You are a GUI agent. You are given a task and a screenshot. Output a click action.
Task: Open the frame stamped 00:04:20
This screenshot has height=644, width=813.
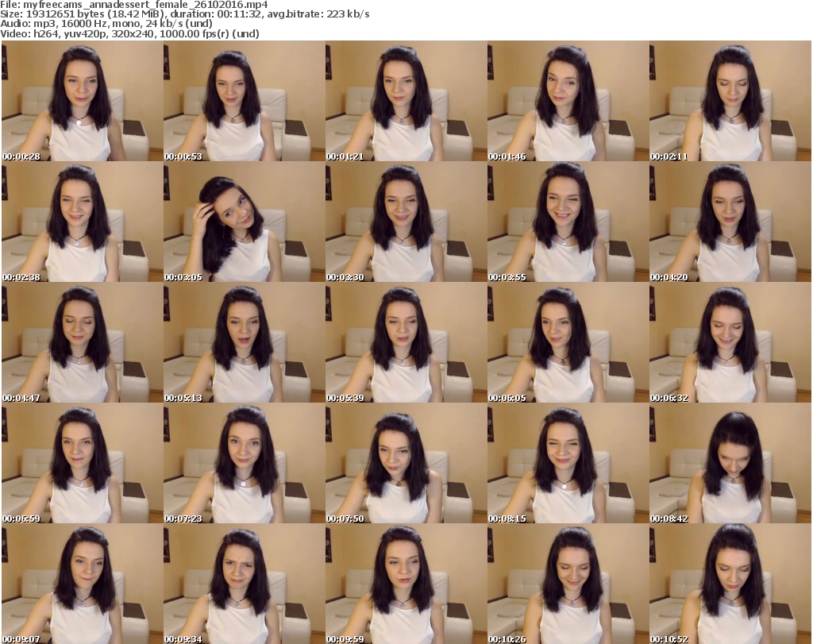point(730,222)
